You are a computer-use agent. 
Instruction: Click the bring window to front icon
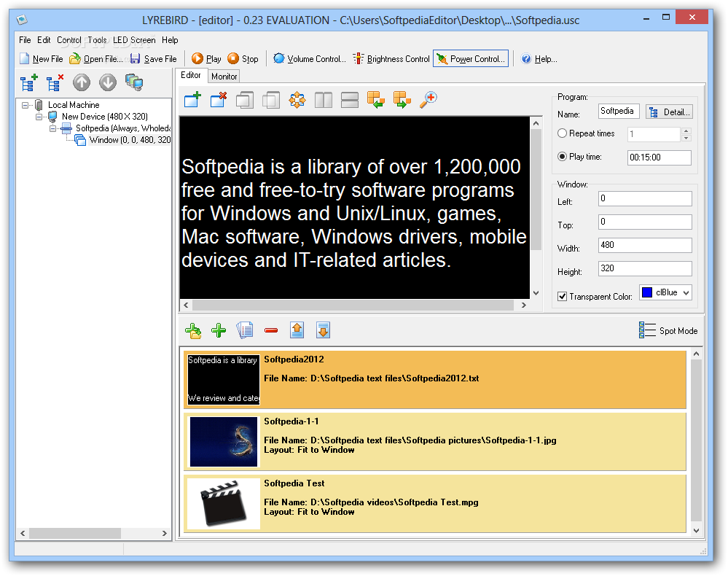click(245, 99)
